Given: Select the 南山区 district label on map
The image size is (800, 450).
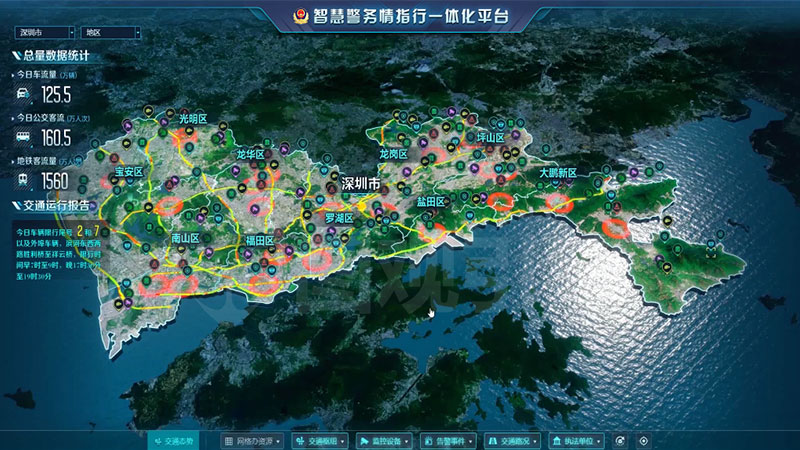Looking at the screenshot, I should click(186, 239).
